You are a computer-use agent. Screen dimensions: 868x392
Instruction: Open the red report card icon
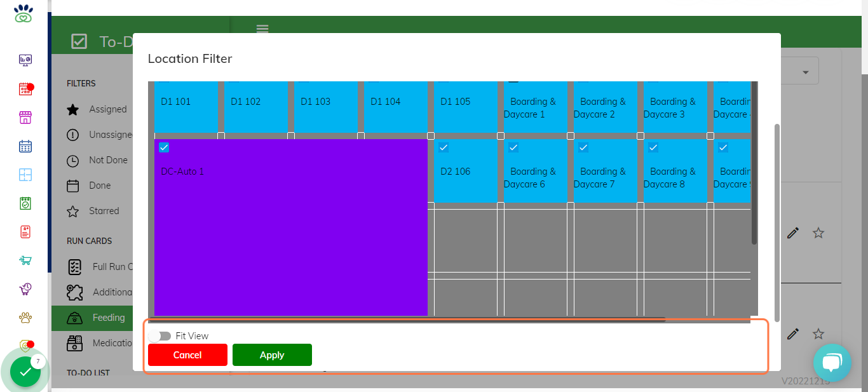coord(25,232)
